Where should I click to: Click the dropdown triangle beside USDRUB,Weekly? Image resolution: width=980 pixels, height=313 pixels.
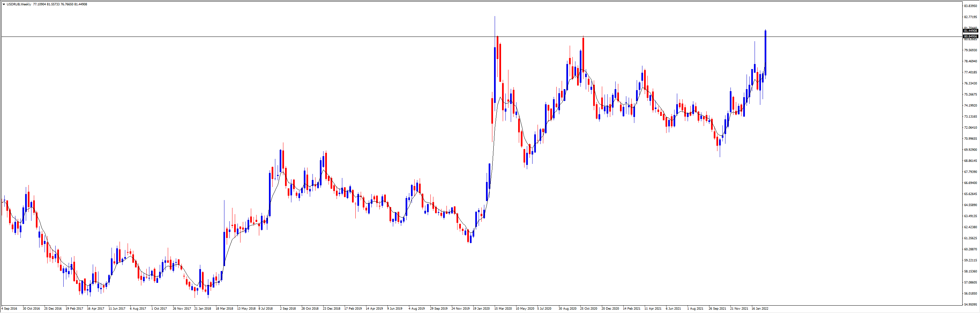4,5
